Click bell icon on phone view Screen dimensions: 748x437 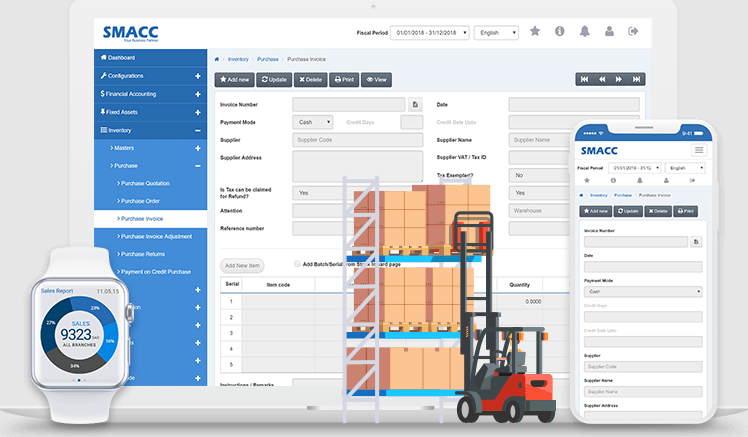(640, 180)
